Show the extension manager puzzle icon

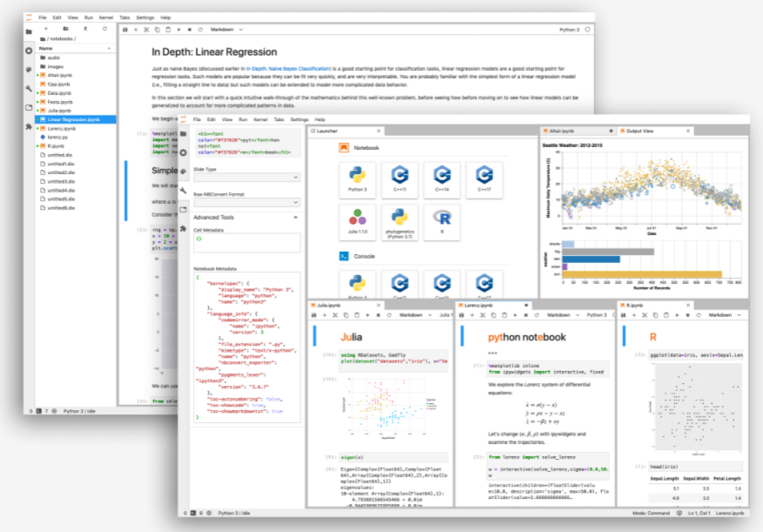[x=183, y=228]
